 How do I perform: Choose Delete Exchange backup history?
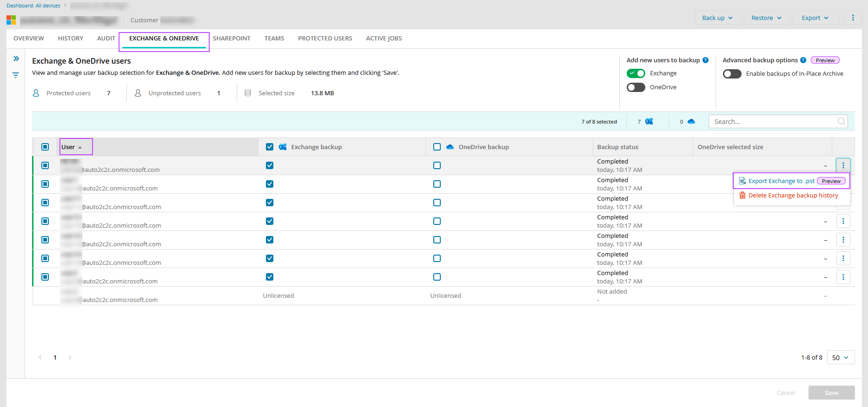pos(793,196)
